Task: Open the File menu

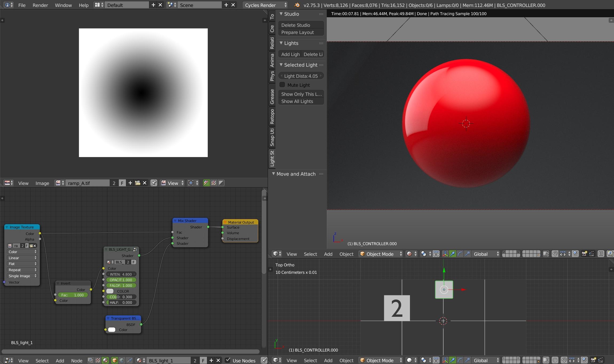Action: [x=22, y=5]
